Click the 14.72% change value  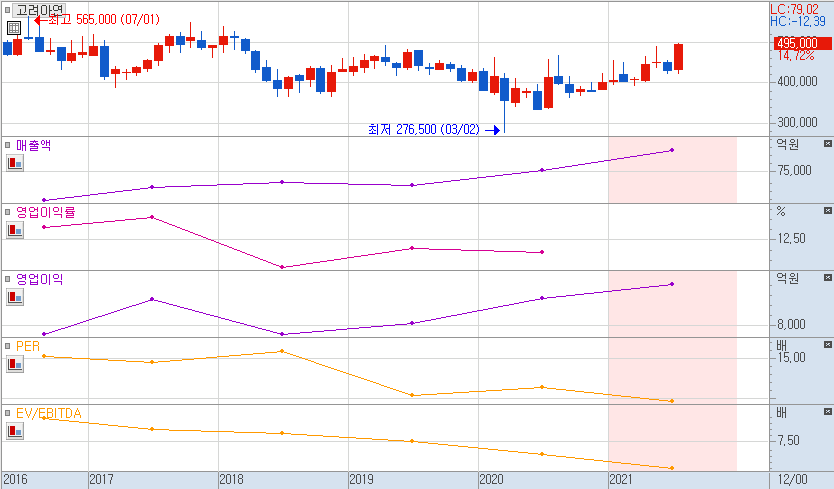[796, 55]
